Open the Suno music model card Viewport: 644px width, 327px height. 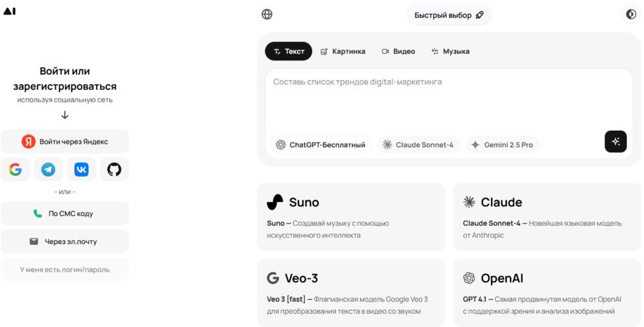pyautogui.click(x=351, y=217)
